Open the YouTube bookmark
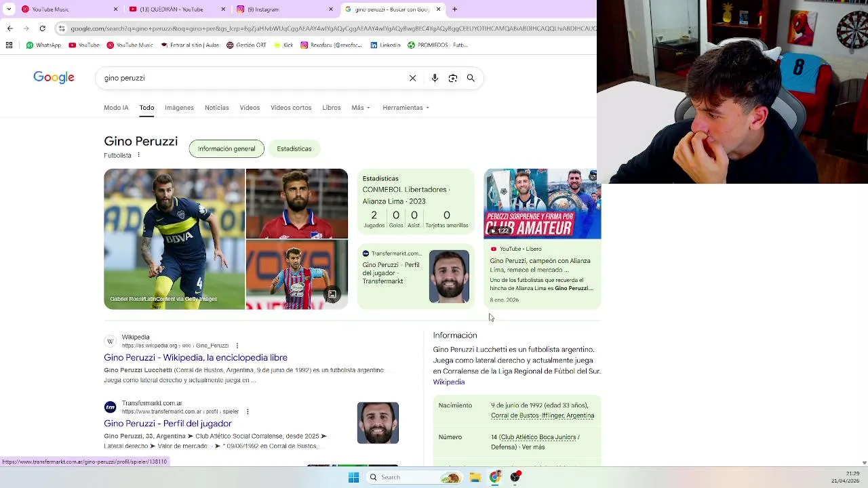Viewport: 868px width, 488px height. 84,45
